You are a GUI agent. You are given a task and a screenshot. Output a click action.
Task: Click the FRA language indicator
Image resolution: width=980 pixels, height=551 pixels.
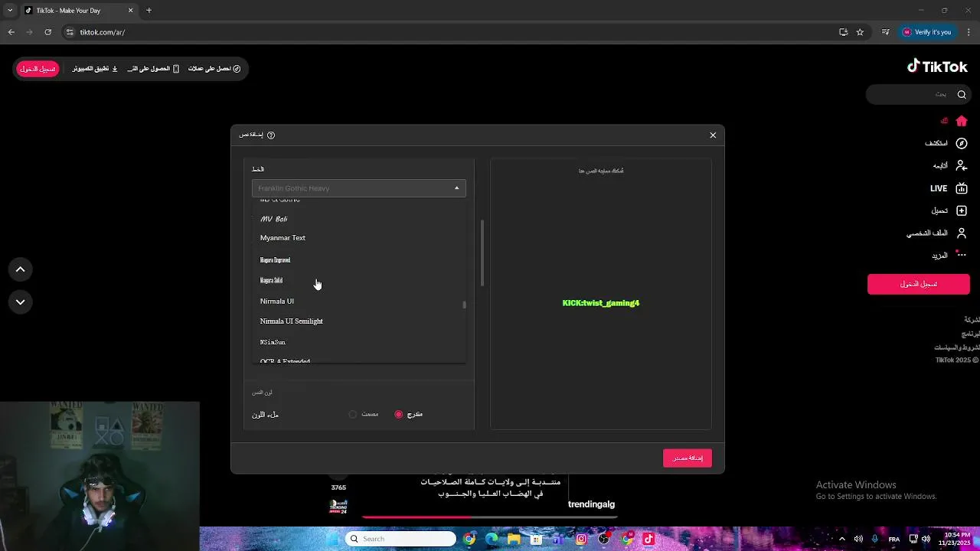893,539
